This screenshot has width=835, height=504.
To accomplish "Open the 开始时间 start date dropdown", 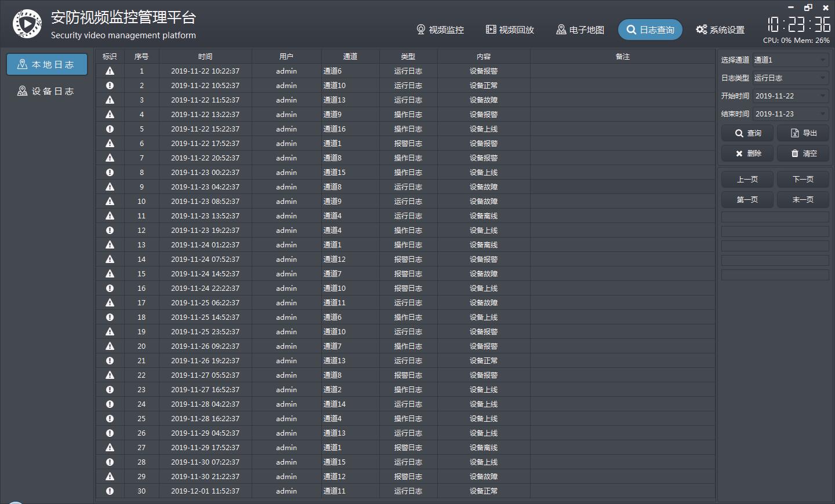I will pyautogui.click(x=791, y=96).
